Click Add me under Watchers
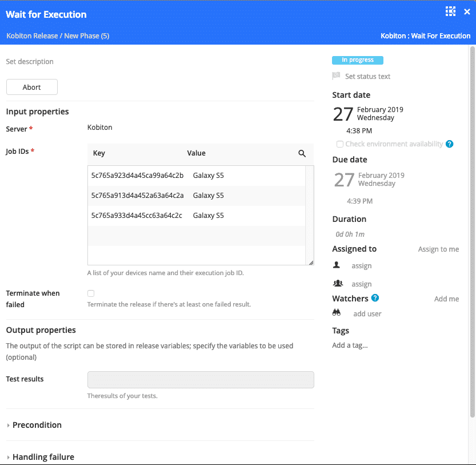Image resolution: width=476 pixels, height=465 pixels. (x=446, y=299)
